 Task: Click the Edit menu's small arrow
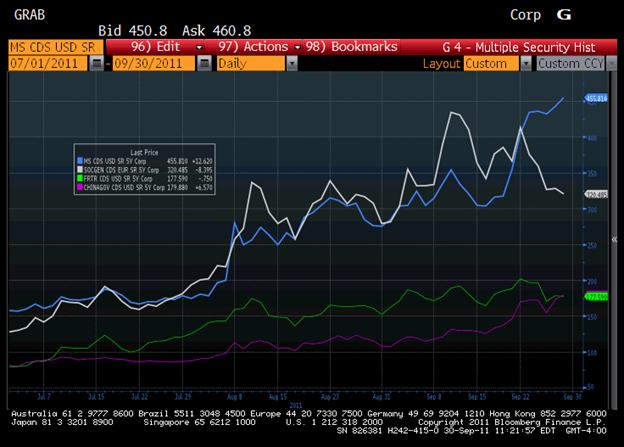pos(199,47)
